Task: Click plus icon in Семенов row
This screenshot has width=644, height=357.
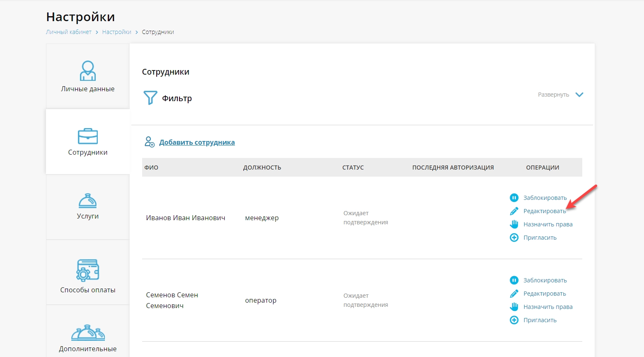Action: coord(514,320)
